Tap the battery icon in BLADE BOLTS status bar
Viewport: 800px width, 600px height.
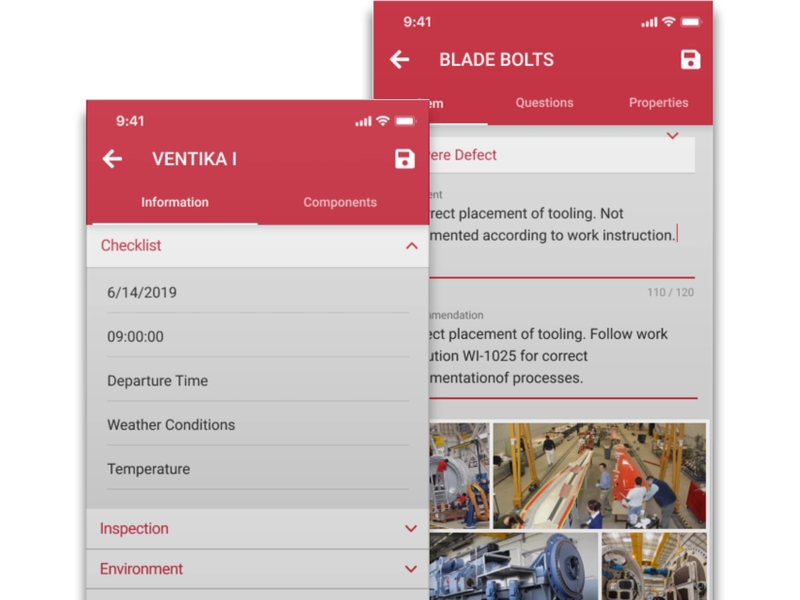coord(692,22)
